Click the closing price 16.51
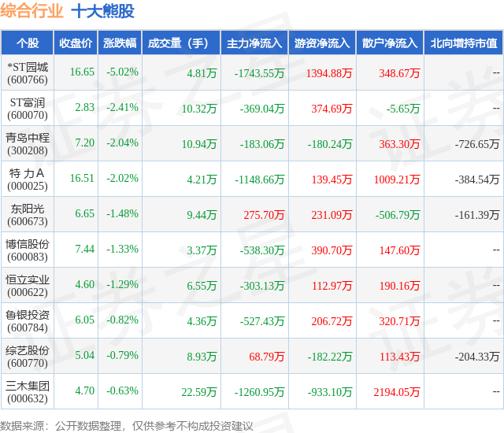This screenshot has width=504, height=433. tap(82, 178)
